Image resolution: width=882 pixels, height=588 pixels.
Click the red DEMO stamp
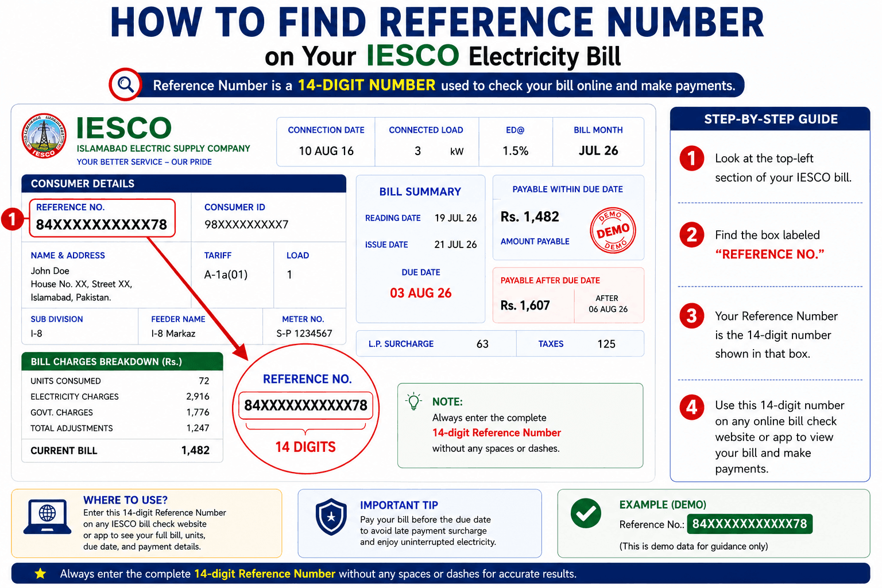pos(613,230)
